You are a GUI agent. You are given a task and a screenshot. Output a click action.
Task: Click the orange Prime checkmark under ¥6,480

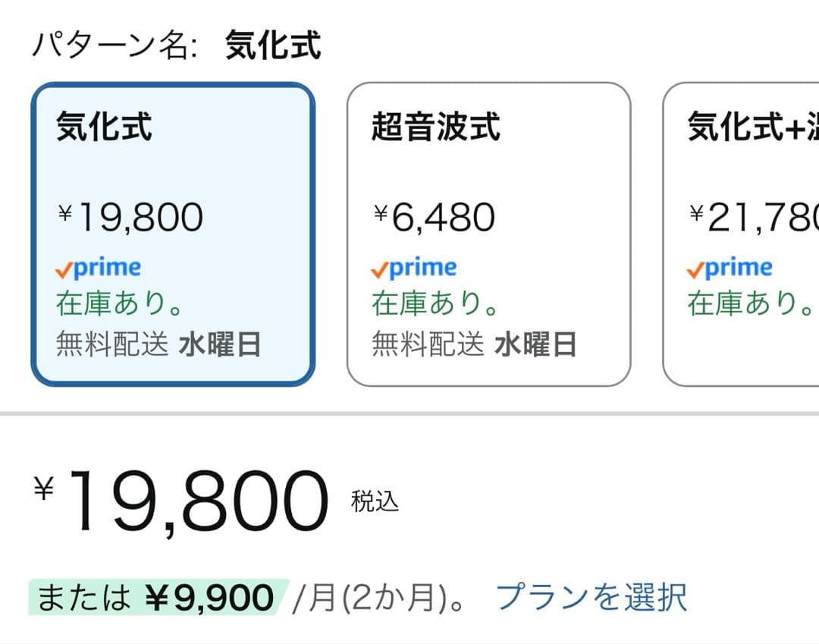tap(378, 267)
